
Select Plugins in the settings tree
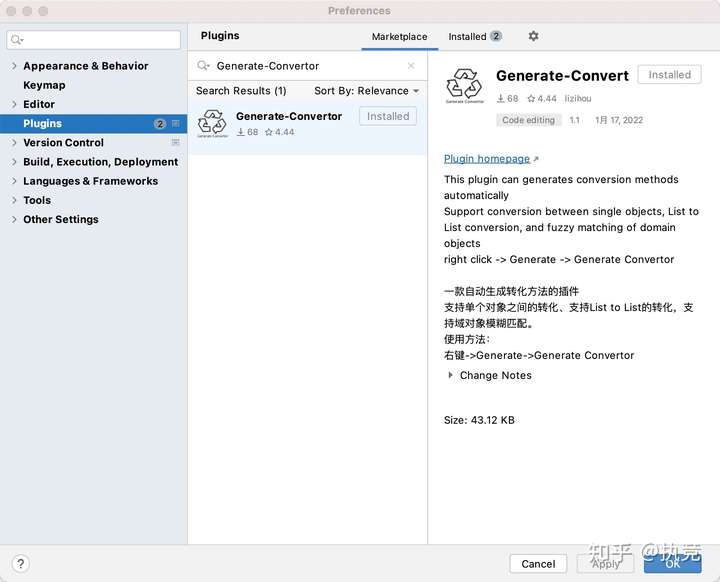coord(43,124)
